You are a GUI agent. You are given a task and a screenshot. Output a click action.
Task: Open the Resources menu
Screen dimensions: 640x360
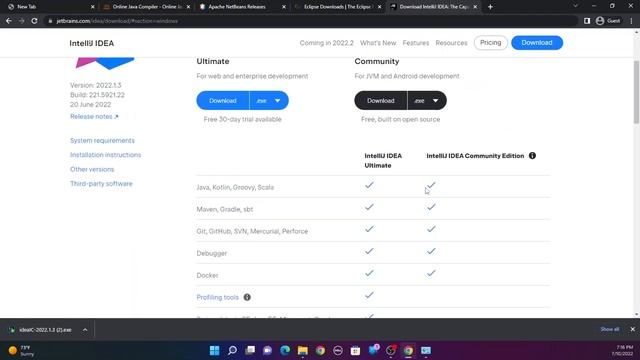point(451,43)
